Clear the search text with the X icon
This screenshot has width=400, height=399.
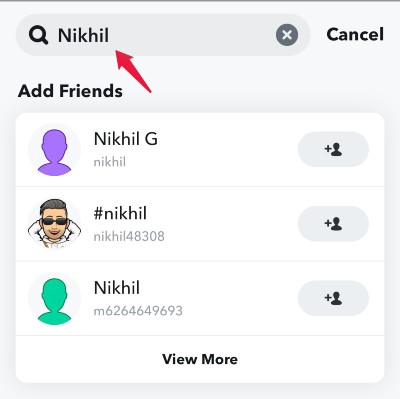coord(287,35)
